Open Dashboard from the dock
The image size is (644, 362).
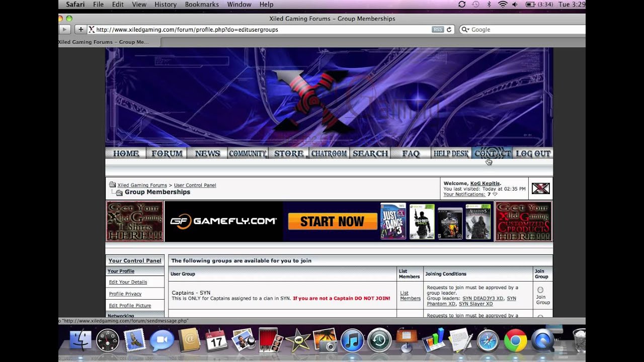tap(108, 340)
